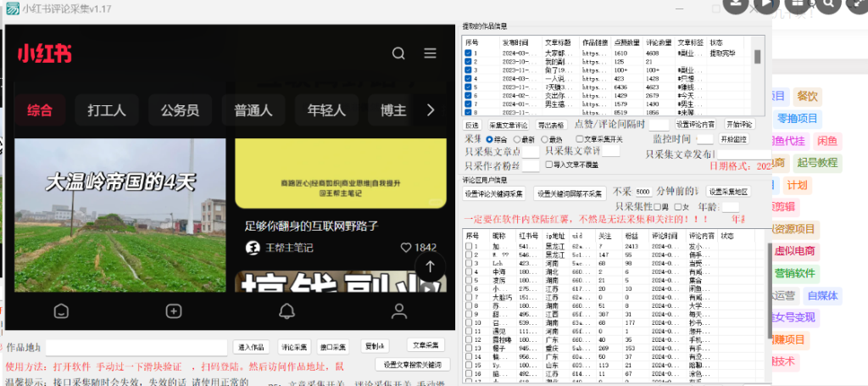Click the plus post icon in bottom nav
This screenshot has width=868, height=386.
174,311
